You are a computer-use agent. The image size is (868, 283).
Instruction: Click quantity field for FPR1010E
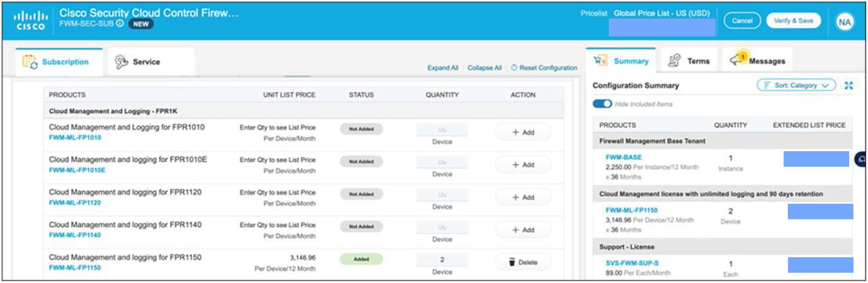[x=442, y=162]
